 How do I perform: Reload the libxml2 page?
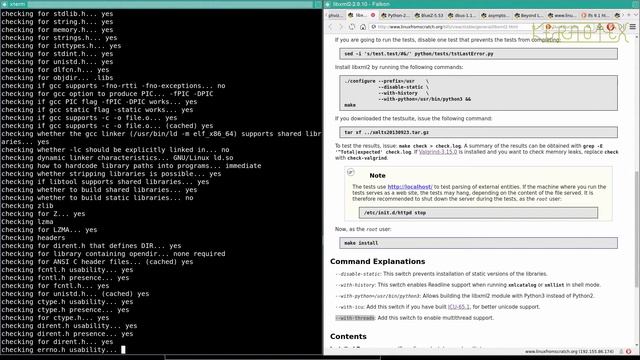[x=352, y=27]
